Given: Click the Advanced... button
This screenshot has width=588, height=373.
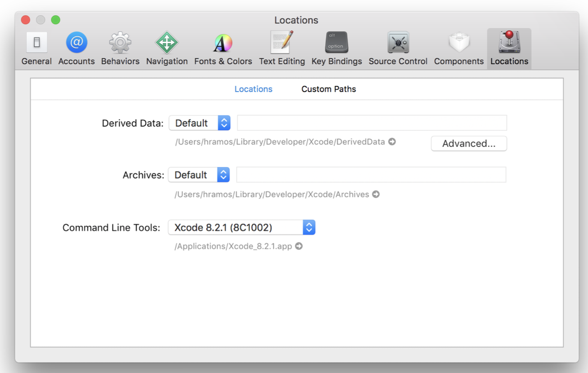Looking at the screenshot, I should pos(469,143).
